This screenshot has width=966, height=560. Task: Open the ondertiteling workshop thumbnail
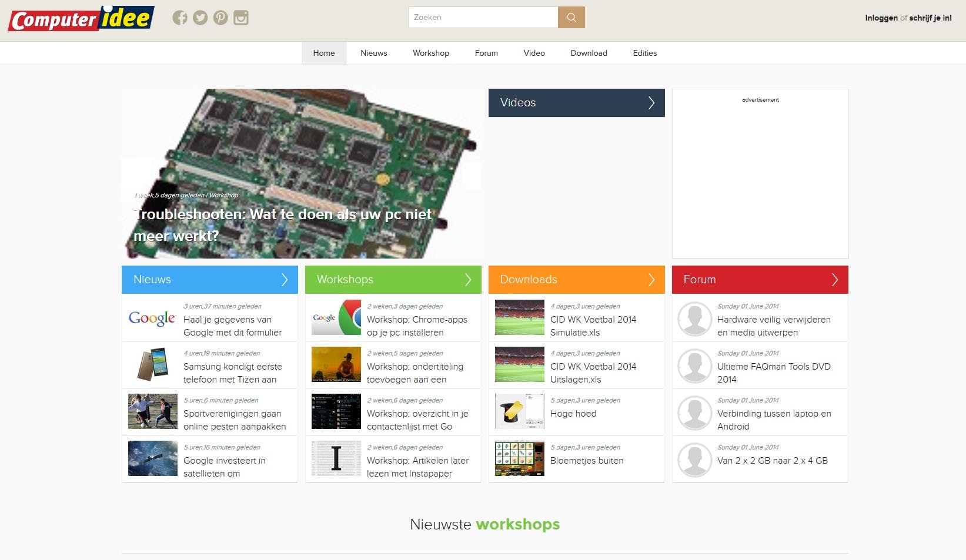[x=336, y=365]
